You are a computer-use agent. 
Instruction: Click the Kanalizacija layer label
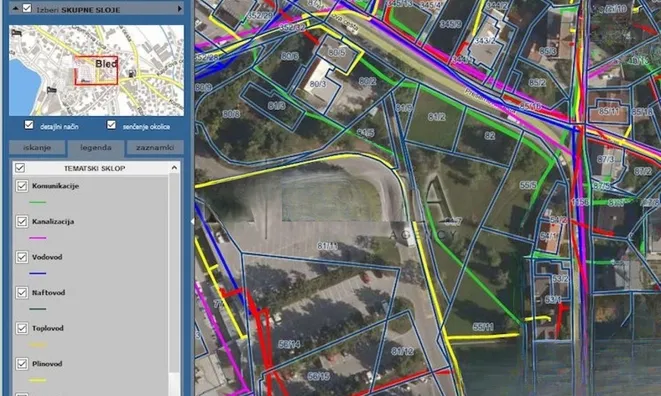pos(53,221)
